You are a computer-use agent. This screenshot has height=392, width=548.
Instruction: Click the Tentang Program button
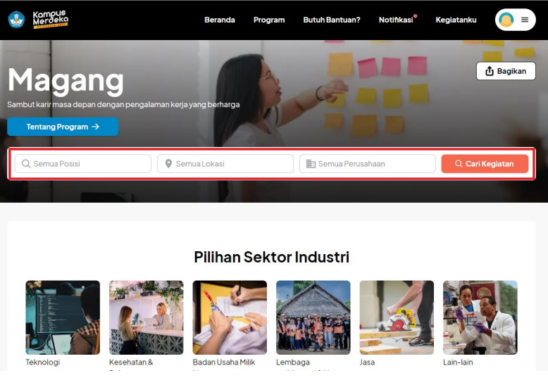click(63, 127)
